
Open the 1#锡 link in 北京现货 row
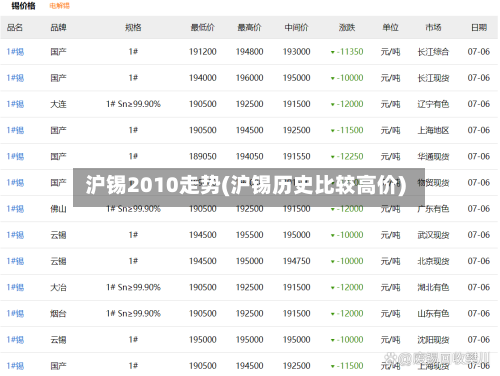[x=15, y=261]
